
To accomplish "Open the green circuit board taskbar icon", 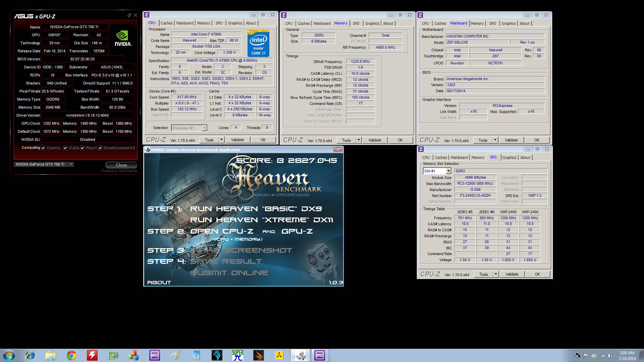I will tap(113, 355).
